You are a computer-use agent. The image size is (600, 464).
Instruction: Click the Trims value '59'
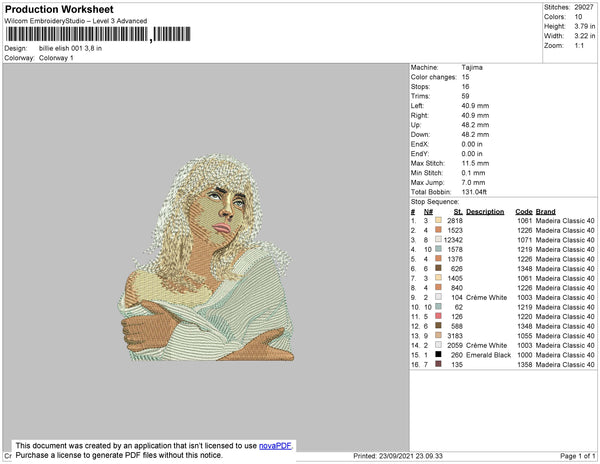465,96
